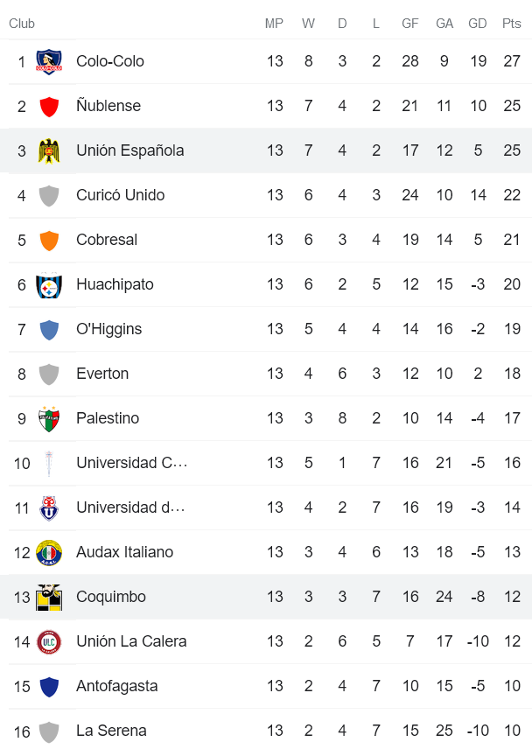Click the Cobresal orange crest

pos(50,240)
